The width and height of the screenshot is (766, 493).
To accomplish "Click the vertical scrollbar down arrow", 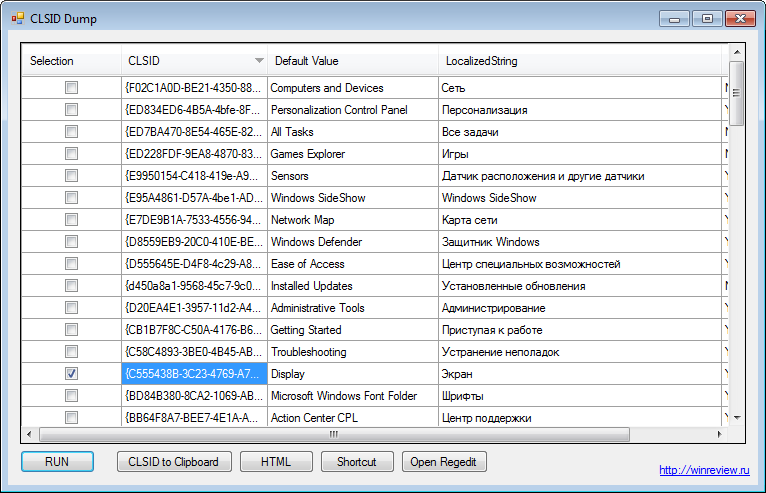I will [737, 418].
